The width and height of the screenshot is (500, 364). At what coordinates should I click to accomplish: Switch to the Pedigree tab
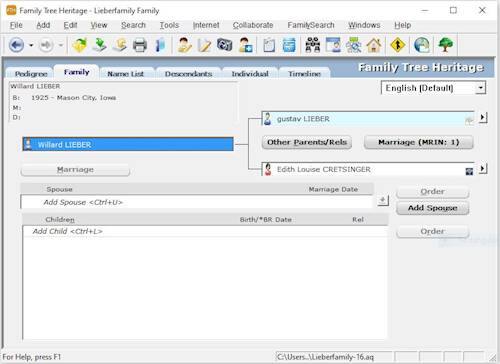click(31, 74)
